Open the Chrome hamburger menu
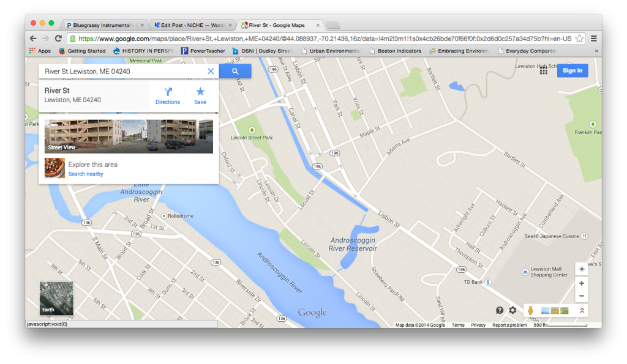 [x=593, y=38]
